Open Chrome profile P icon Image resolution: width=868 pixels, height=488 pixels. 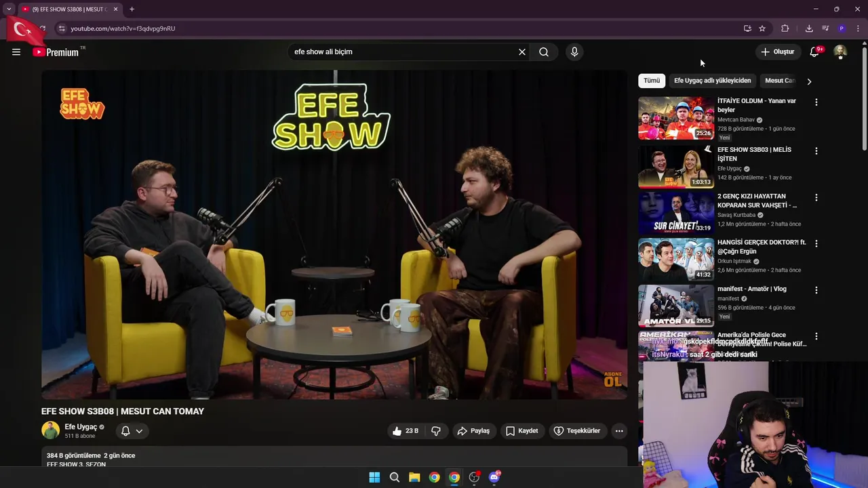coord(842,28)
